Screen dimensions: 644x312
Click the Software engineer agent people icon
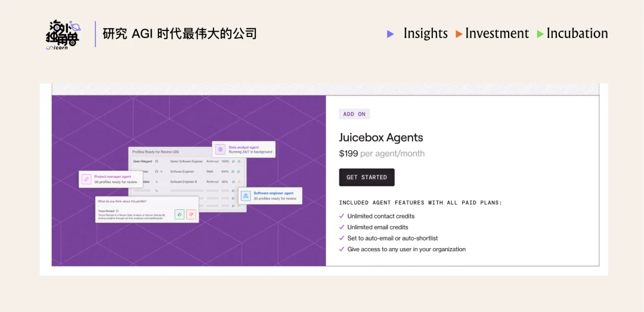[246, 196]
